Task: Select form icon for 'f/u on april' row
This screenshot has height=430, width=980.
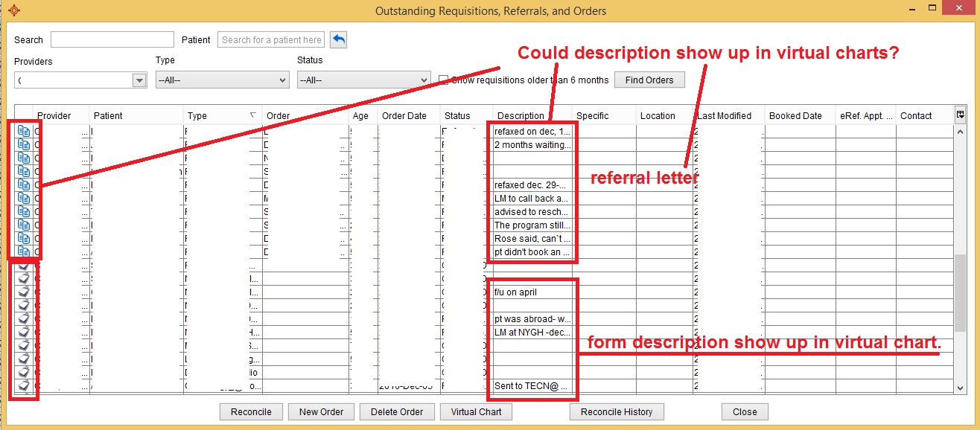Action: 24,292
